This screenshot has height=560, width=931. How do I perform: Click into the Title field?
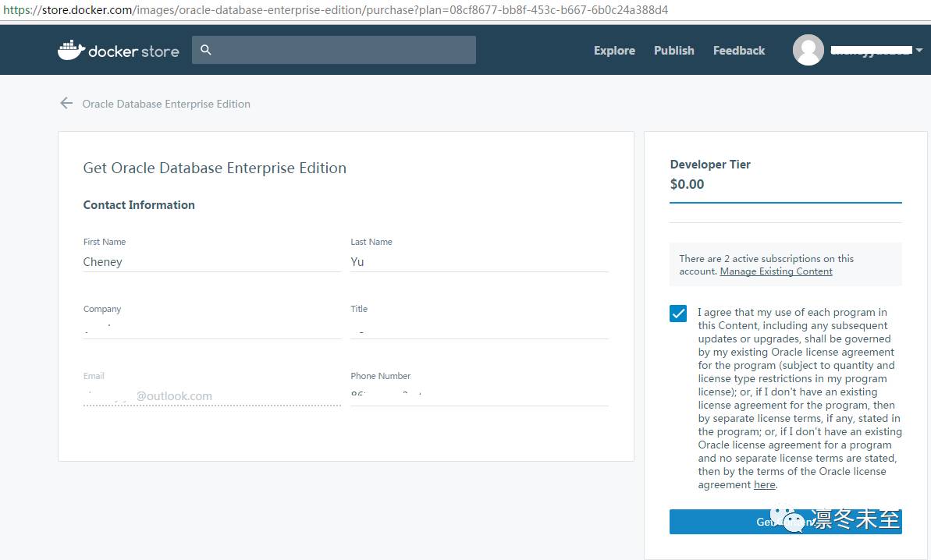coord(478,329)
